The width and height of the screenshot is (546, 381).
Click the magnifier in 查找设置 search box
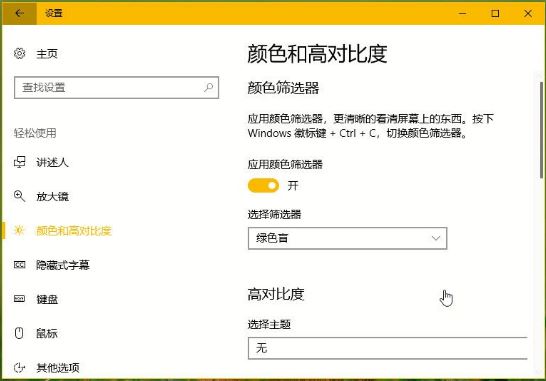pyautogui.click(x=209, y=87)
